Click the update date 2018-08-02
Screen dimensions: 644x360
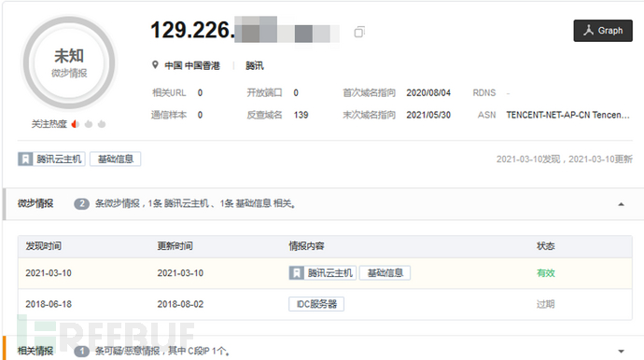(x=180, y=304)
